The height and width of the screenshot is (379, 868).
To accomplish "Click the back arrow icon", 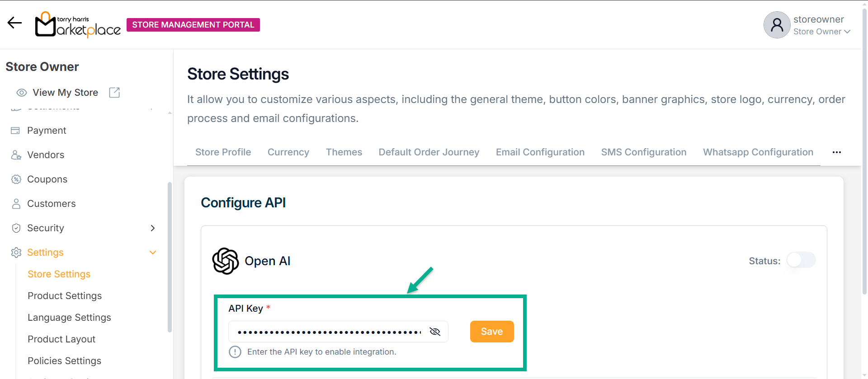I will (x=14, y=23).
